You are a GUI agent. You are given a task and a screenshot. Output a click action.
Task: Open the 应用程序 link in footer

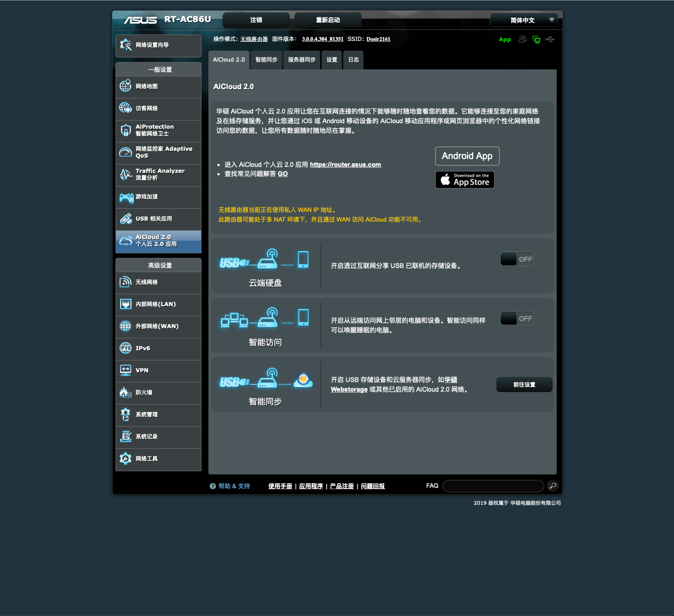pyautogui.click(x=311, y=486)
